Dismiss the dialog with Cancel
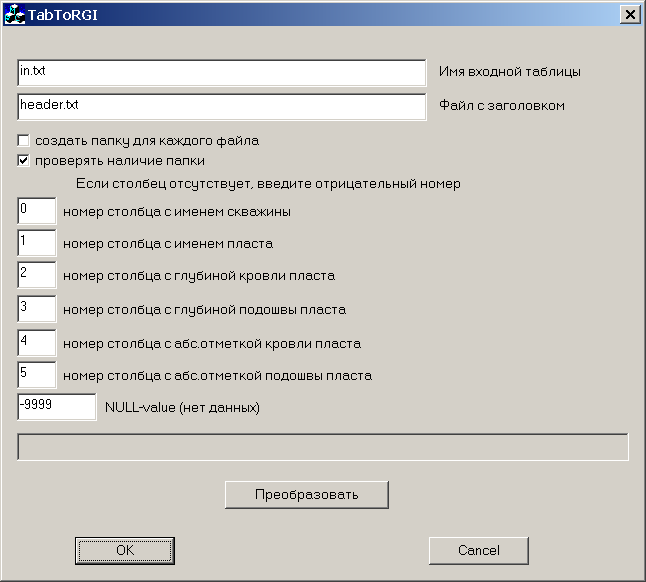 (x=478, y=550)
